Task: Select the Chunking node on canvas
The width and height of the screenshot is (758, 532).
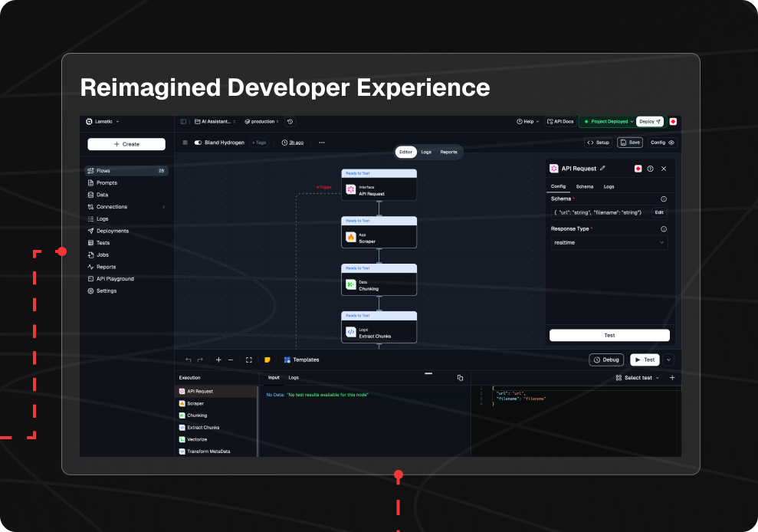Action: pyautogui.click(x=379, y=280)
